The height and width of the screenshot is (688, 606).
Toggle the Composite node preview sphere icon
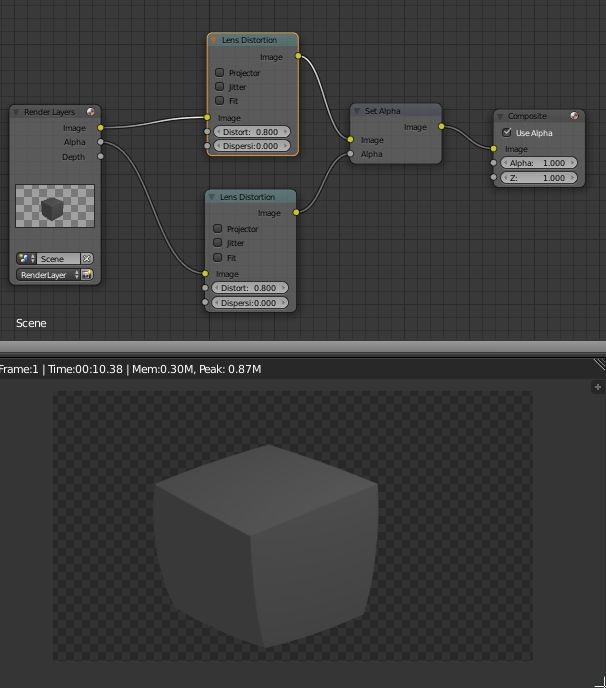574,116
